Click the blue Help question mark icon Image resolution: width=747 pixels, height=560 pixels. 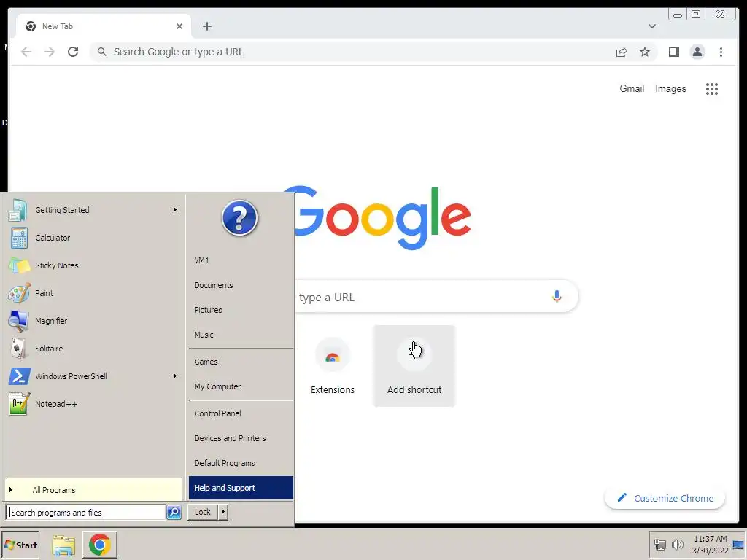point(239,218)
